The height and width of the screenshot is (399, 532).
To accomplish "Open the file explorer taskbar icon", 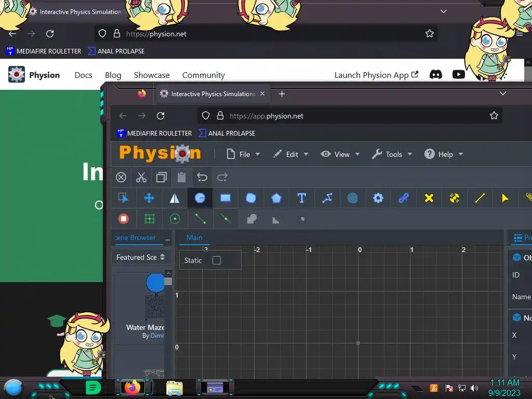I will click(175, 388).
